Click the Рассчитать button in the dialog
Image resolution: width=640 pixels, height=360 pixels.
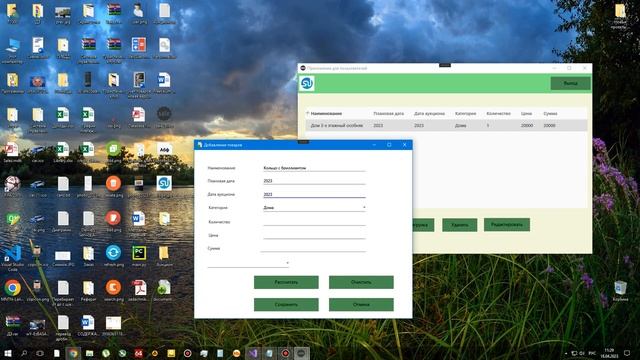pos(286,282)
